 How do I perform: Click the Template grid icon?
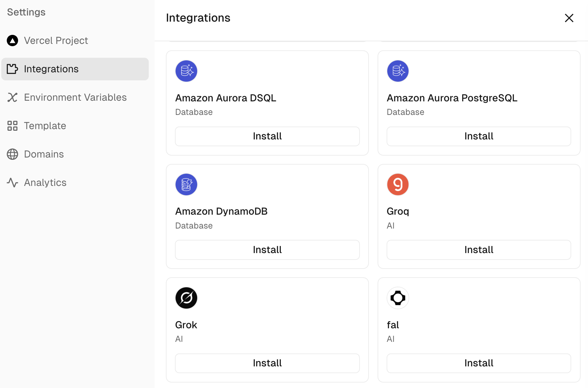click(x=13, y=126)
